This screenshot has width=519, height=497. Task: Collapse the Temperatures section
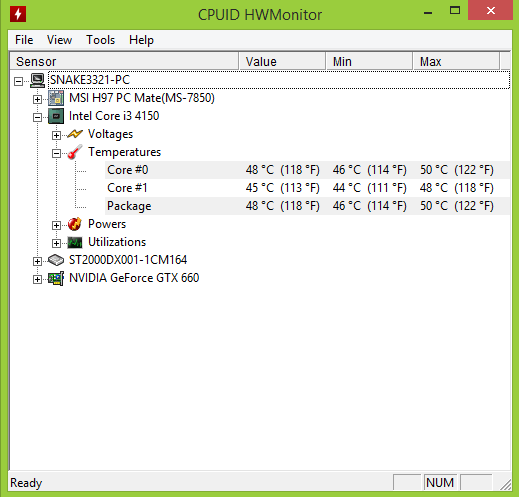tap(56, 153)
